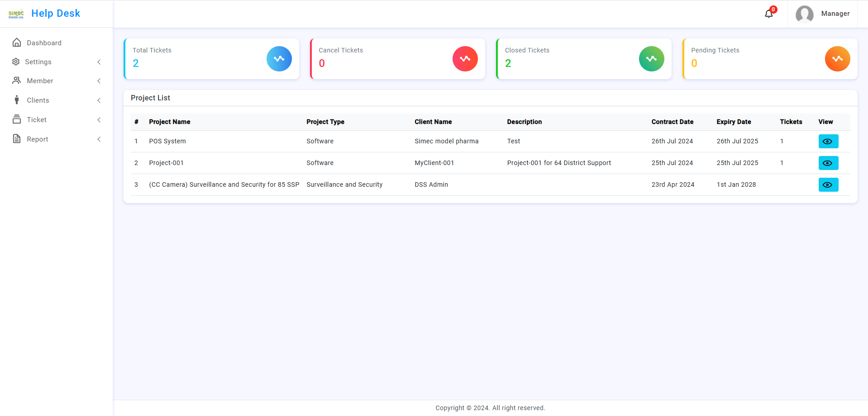The height and width of the screenshot is (416, 868).
Task: Click the blue Total Tickets activity icon
Action: tap(279, 59)
